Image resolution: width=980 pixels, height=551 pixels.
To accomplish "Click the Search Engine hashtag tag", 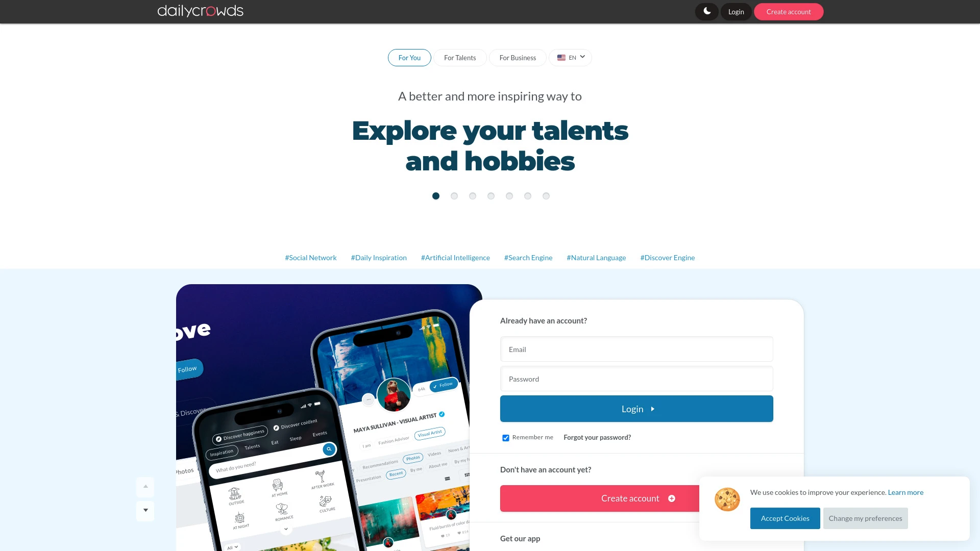I will [528, 257].
